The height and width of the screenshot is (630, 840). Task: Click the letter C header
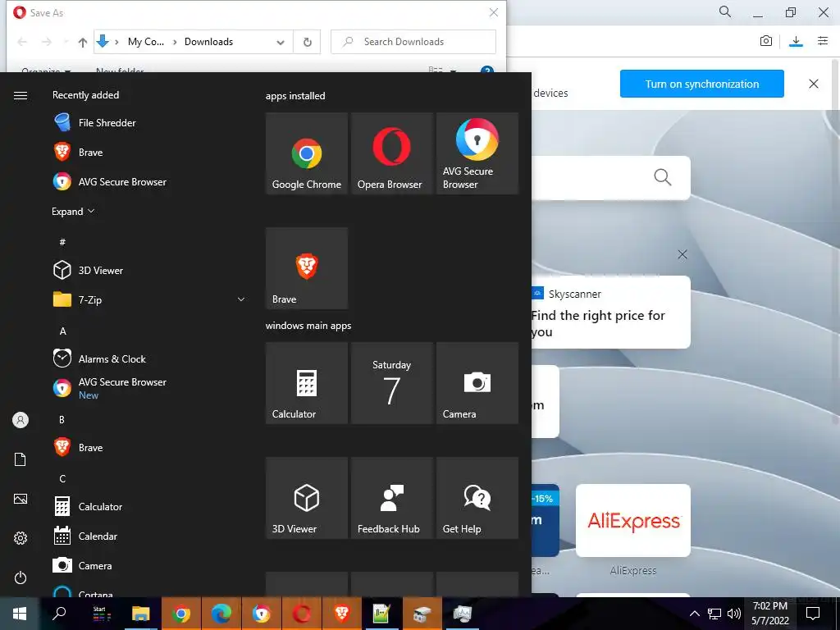coord(62,478)
